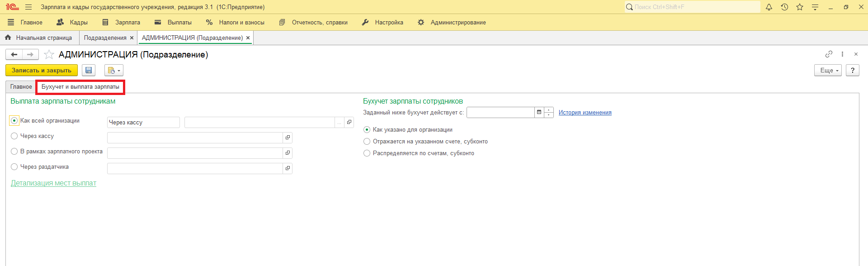Decrease date with stepper down arrow

pyautogui.click(x=549, y=115)
